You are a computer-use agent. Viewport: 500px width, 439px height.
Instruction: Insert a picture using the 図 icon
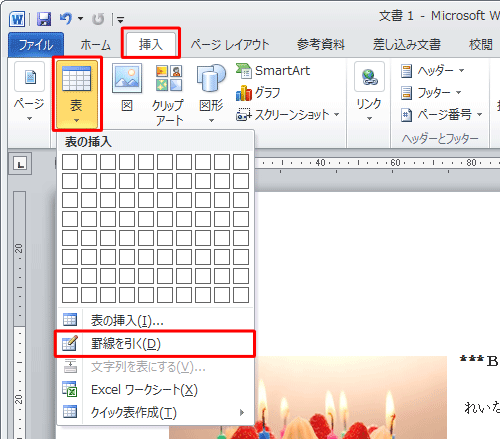(x=127, y=88)
